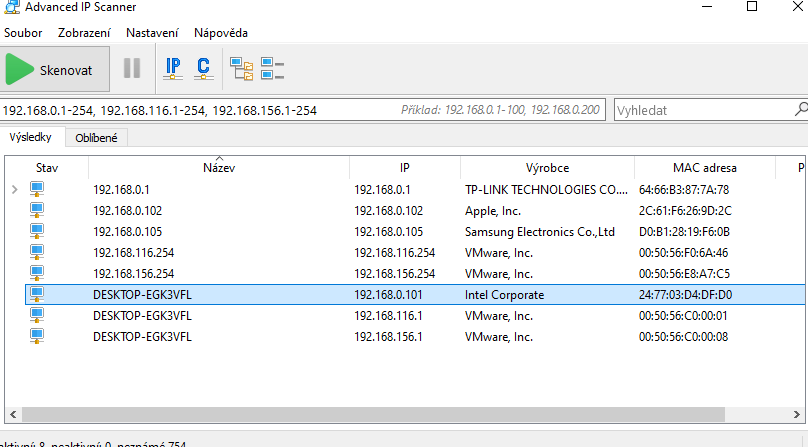Click the class C subnet icon
This screenshot has width=808, height=447.
pos(204,68)
